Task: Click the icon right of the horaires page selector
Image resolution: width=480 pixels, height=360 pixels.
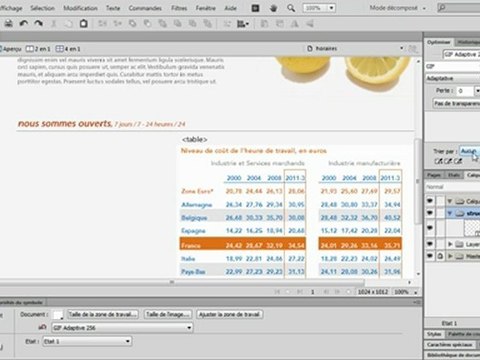Action: 413,49
